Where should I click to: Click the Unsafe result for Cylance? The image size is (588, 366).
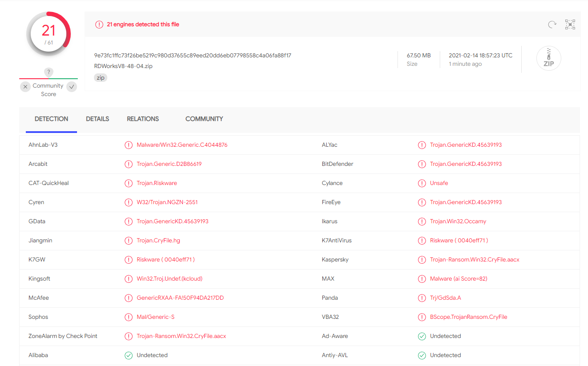coord(439,183)
